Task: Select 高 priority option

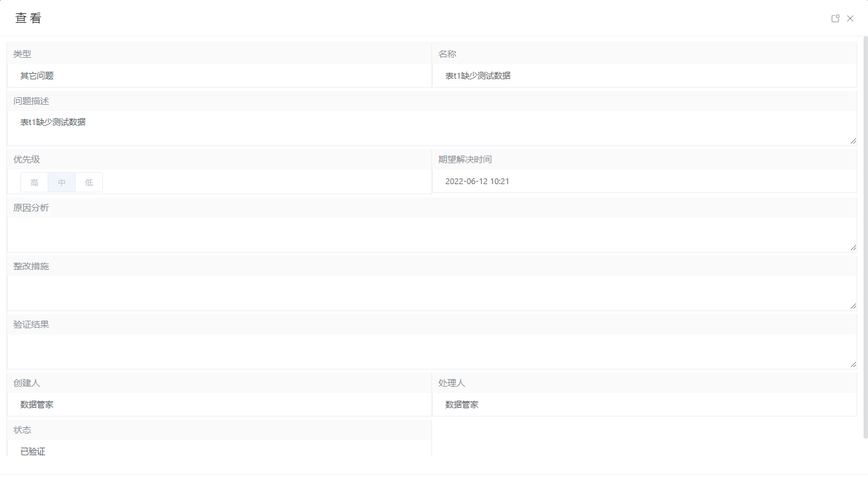Action: point(34,182)
